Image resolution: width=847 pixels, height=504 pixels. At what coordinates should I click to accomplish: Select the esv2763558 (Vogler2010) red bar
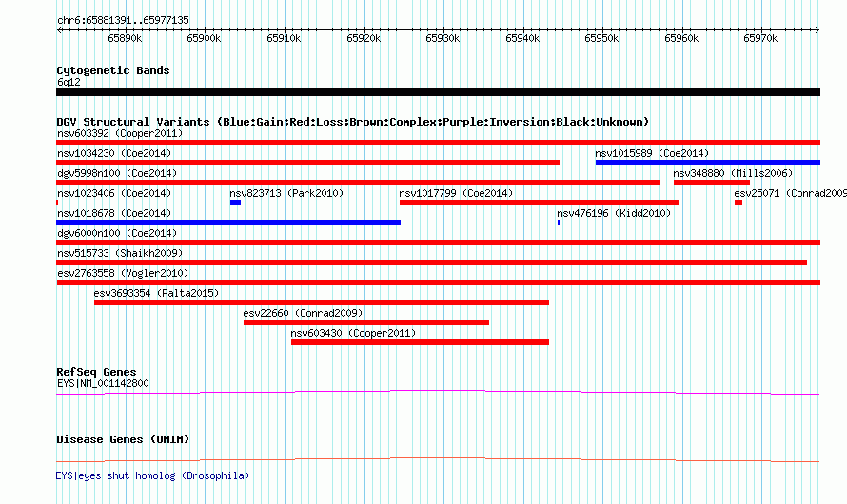[x=438, y=282]
